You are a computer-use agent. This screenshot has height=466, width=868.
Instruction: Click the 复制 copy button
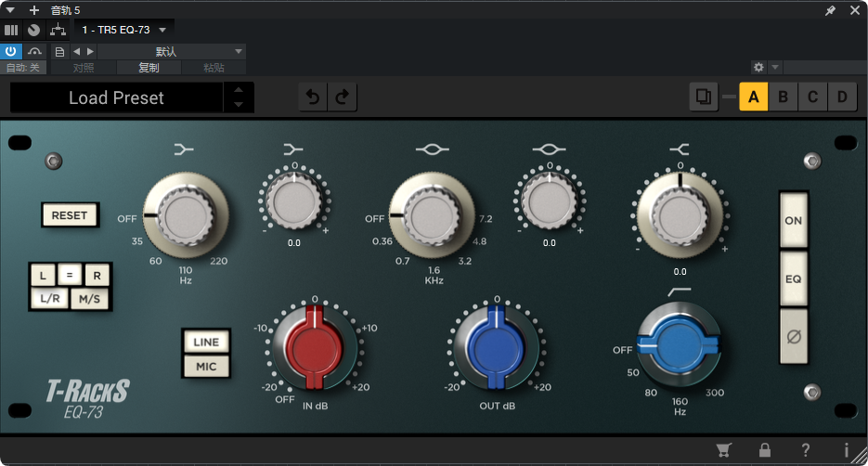pyautogui.click(x=149, y=68)
